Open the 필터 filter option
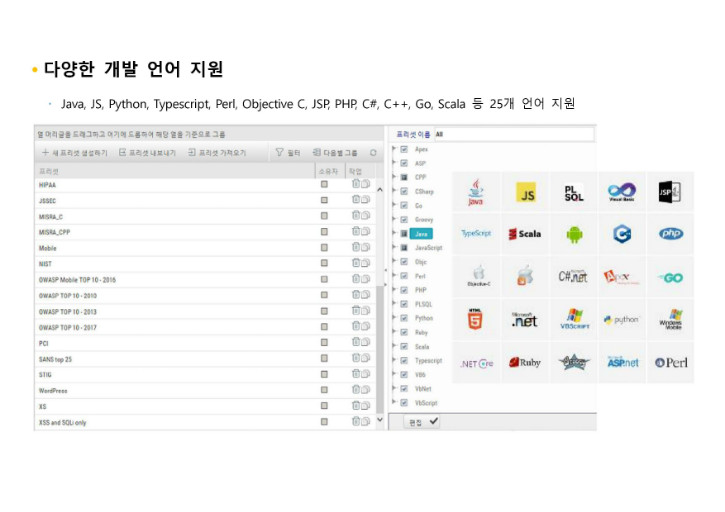Screen dimensions: 725x512 point(288,153)
